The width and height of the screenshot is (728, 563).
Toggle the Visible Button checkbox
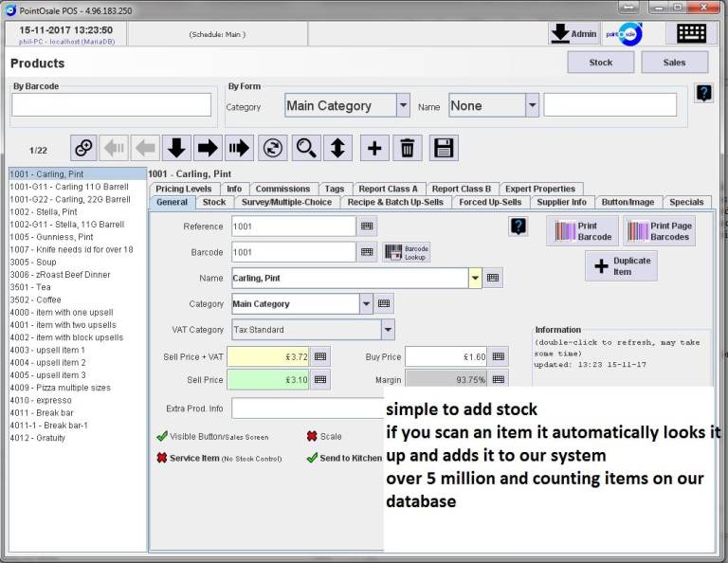162,437
